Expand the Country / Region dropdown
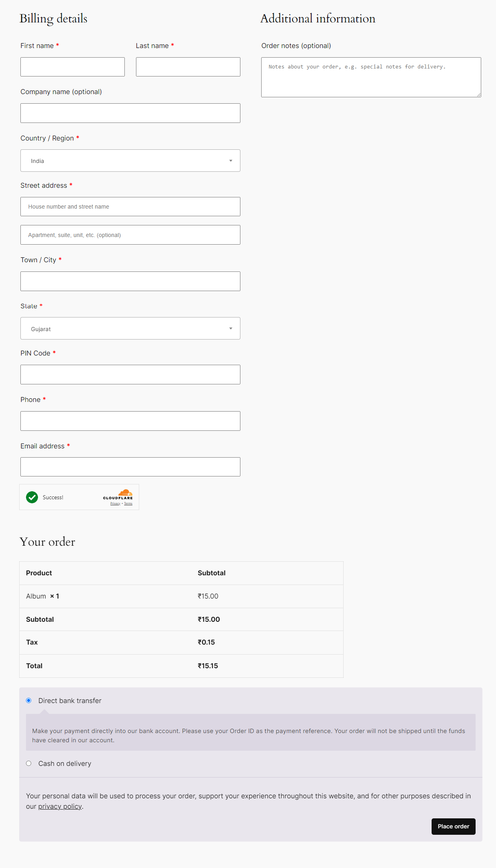 coord(130,161)
